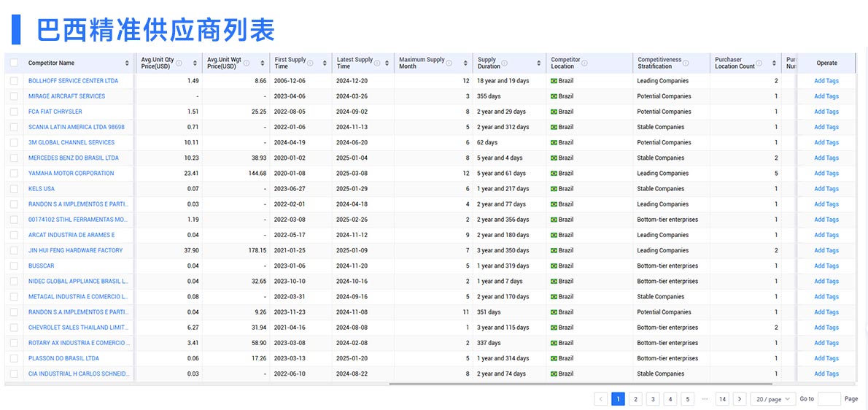
Task: Select checkbox for YAMAHA MOTOR CORPORATION
Action: [x=14, y=173]
